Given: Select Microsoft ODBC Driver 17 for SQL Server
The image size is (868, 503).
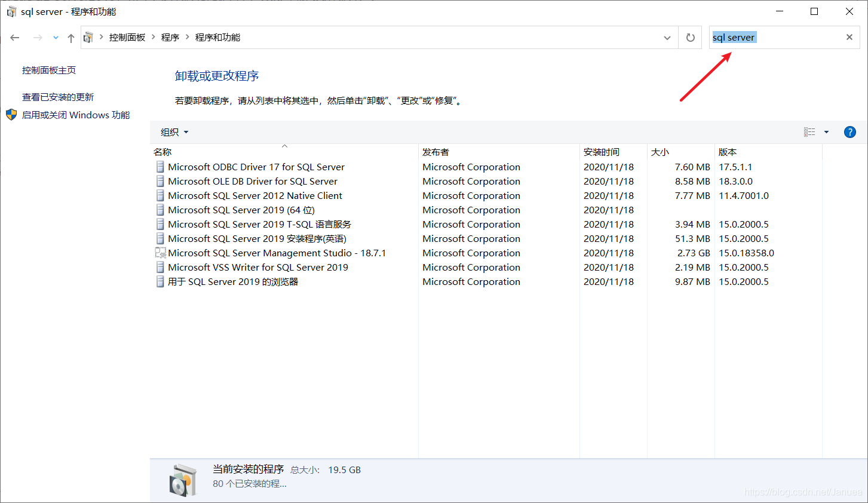Looking at the screenshot, I should point(256,167).
